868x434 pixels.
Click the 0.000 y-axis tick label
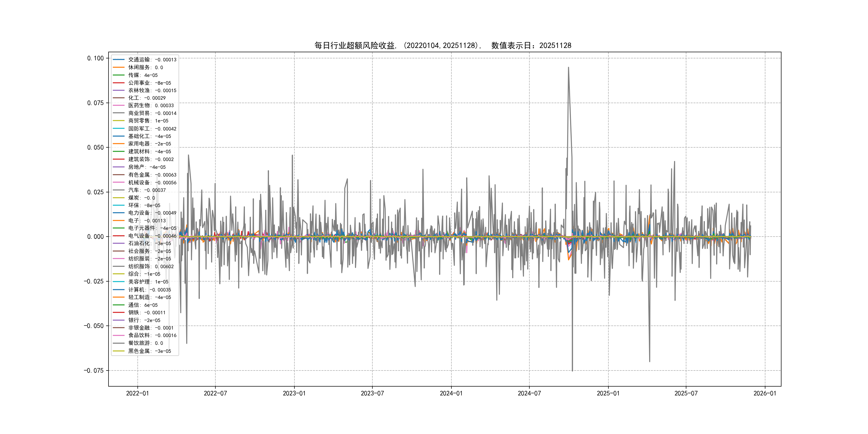[95, 237]
